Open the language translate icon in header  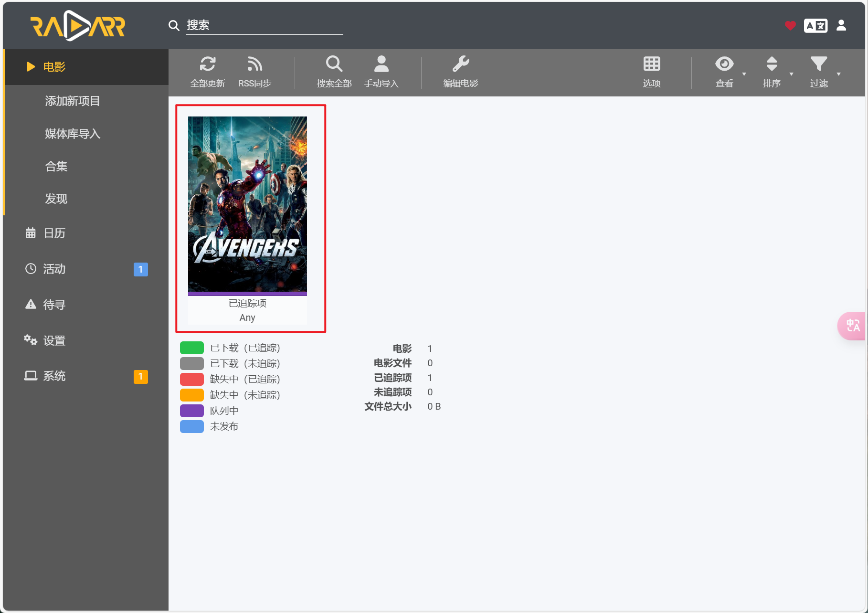click(815, 25)
